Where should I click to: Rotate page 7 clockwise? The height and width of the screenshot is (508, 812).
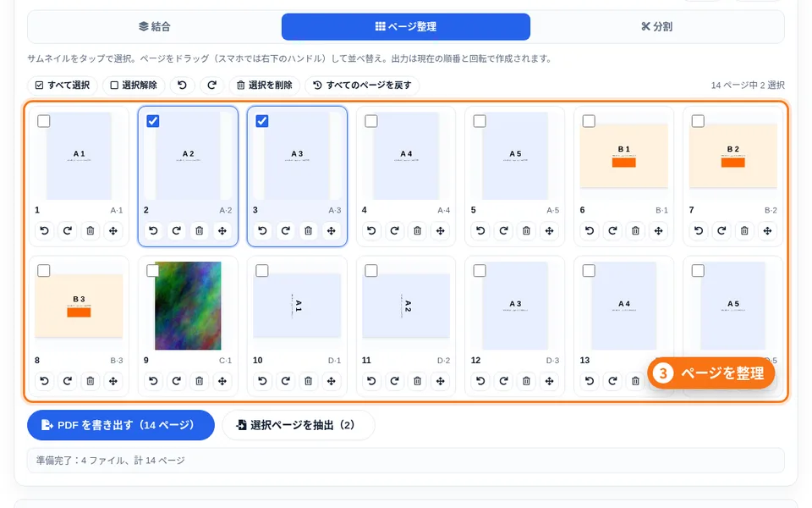click(721, 230)
